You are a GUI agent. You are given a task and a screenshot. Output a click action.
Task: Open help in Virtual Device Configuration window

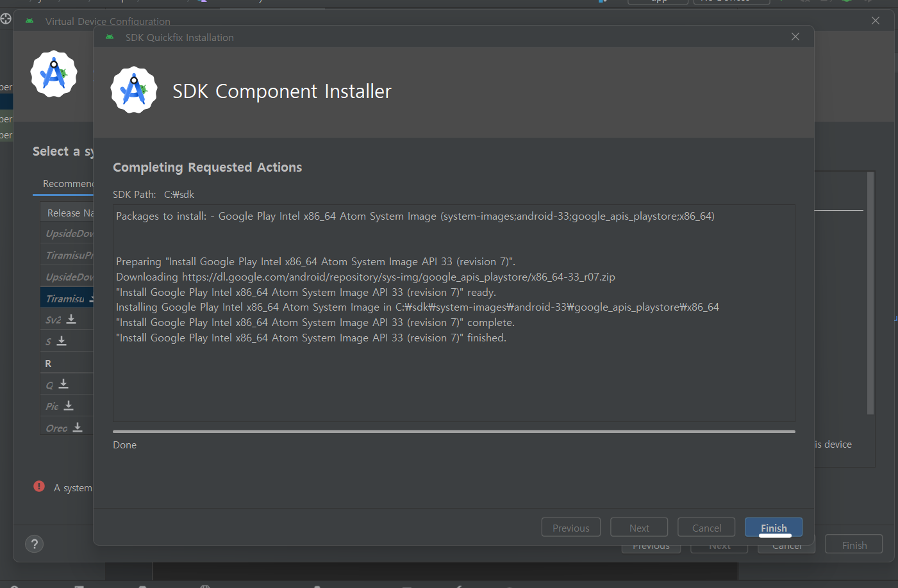tap(34, 544)
